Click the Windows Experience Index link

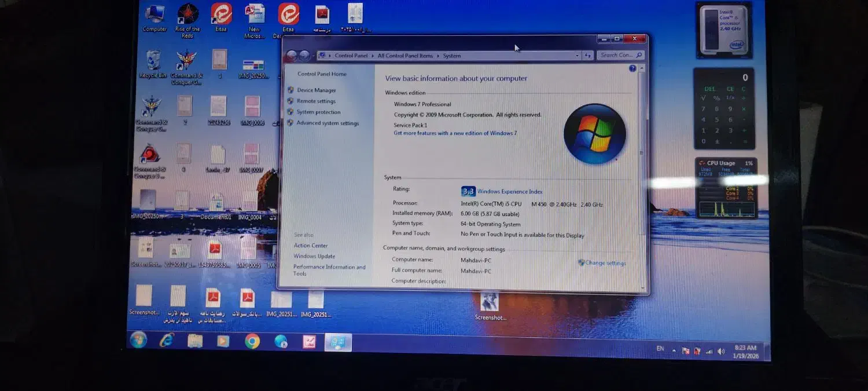point(510,192)
